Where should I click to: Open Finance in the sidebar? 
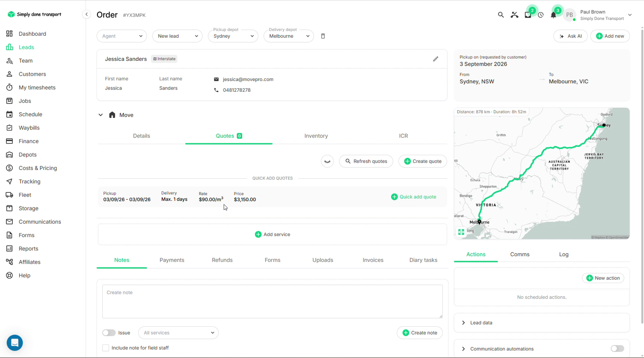(x=29, y=141)
